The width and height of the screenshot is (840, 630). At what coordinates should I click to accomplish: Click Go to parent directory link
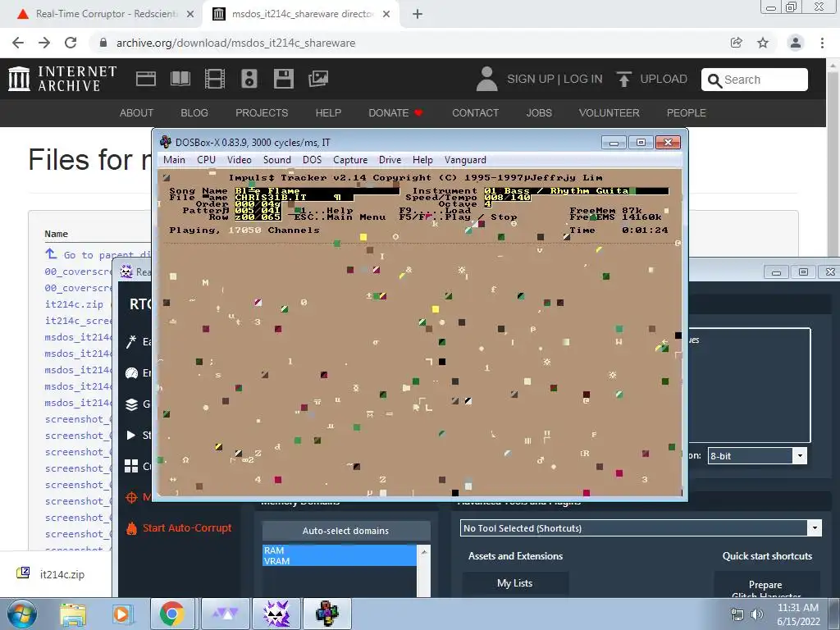click(98, 254)
